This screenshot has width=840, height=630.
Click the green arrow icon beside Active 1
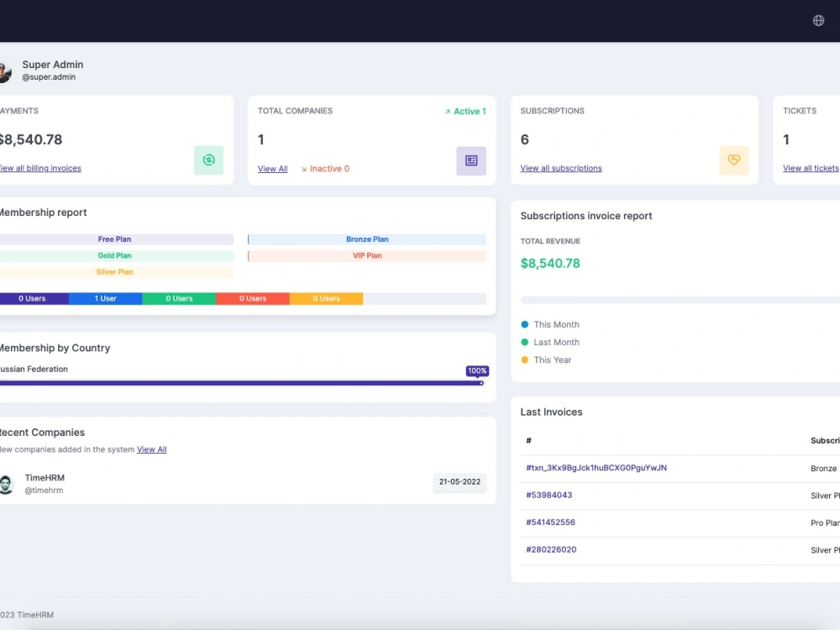pyautogui.click(x=448, y=110)
